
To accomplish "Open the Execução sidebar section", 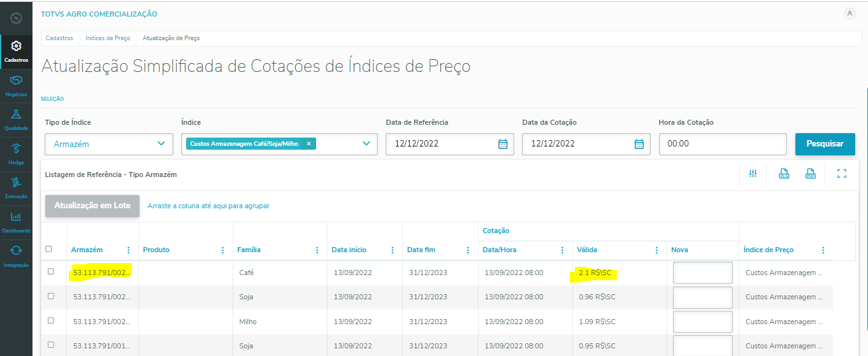I will pos(16,189).
